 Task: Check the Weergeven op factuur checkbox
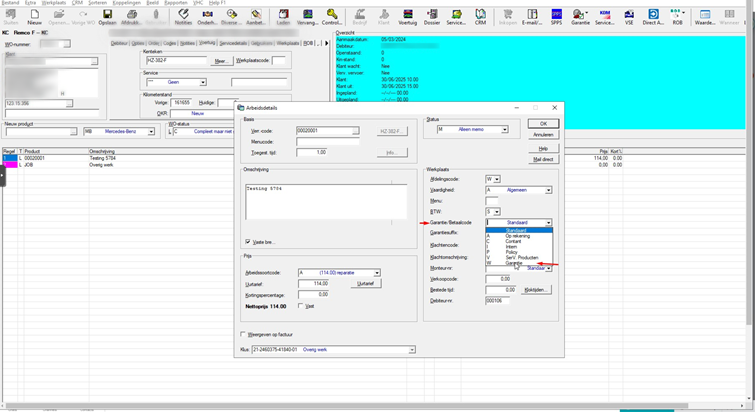click(243, 334)
